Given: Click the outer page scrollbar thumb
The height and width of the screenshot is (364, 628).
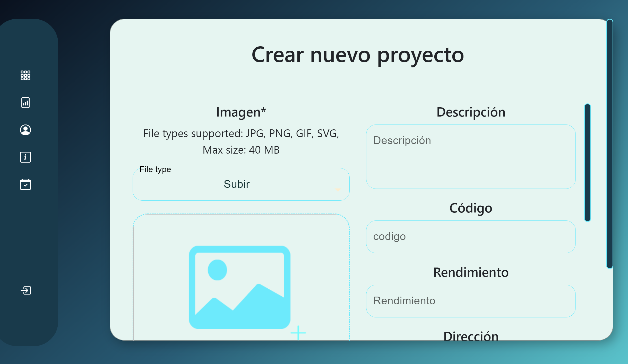Looking at the screenshot, I should pos(609,144).
